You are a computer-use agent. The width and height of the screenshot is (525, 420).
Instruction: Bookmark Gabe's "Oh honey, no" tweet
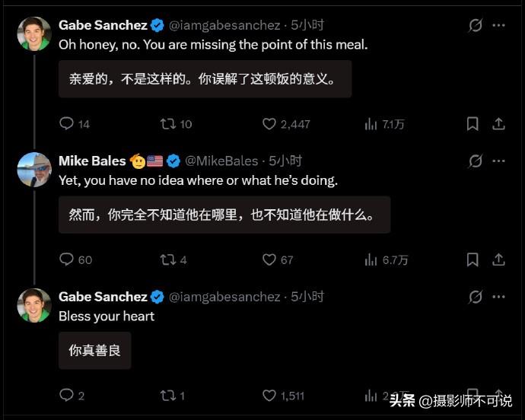coord(473,124)
